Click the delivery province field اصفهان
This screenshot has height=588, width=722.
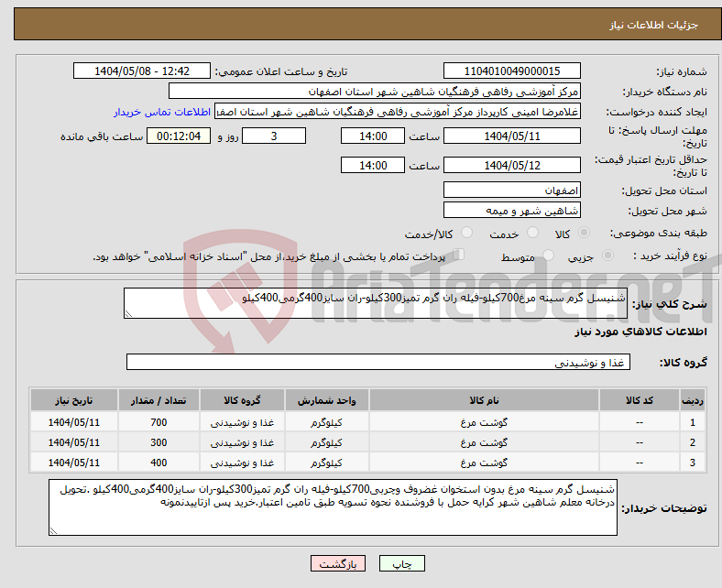pyautogui.click(x=511, y=190)
